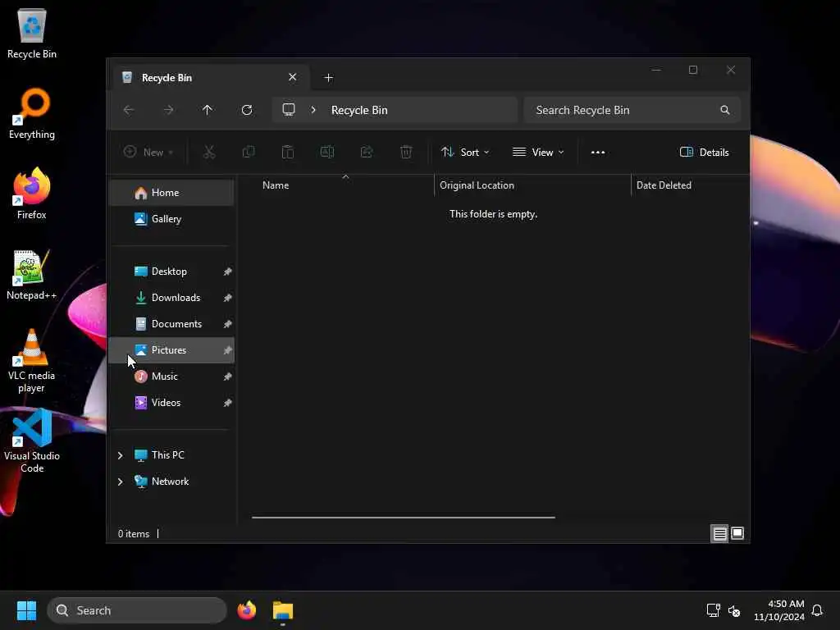Click File Explorer taskbar icon
The height and width of the screenshot is (630, 840).
coord(283,610)
